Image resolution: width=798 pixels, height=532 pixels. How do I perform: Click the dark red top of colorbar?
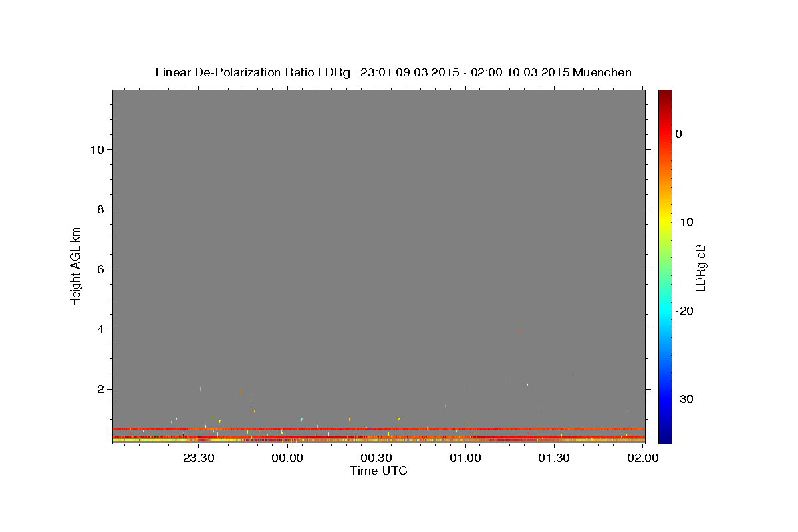(665, 95)
